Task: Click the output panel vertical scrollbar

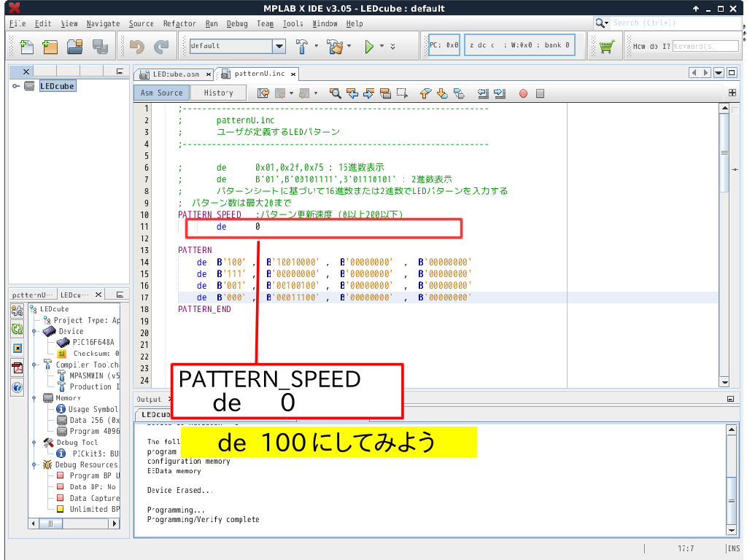Action: point(732,480)
